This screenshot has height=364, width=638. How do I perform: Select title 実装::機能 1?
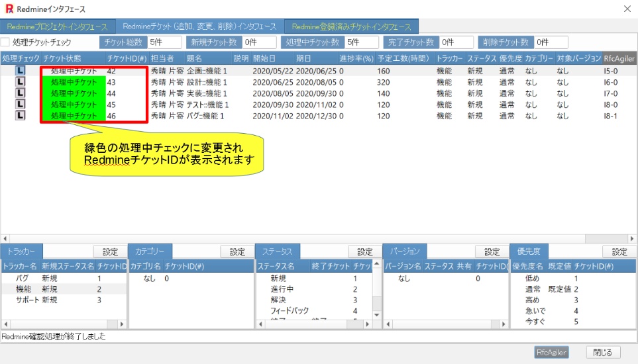coord(207,93)
